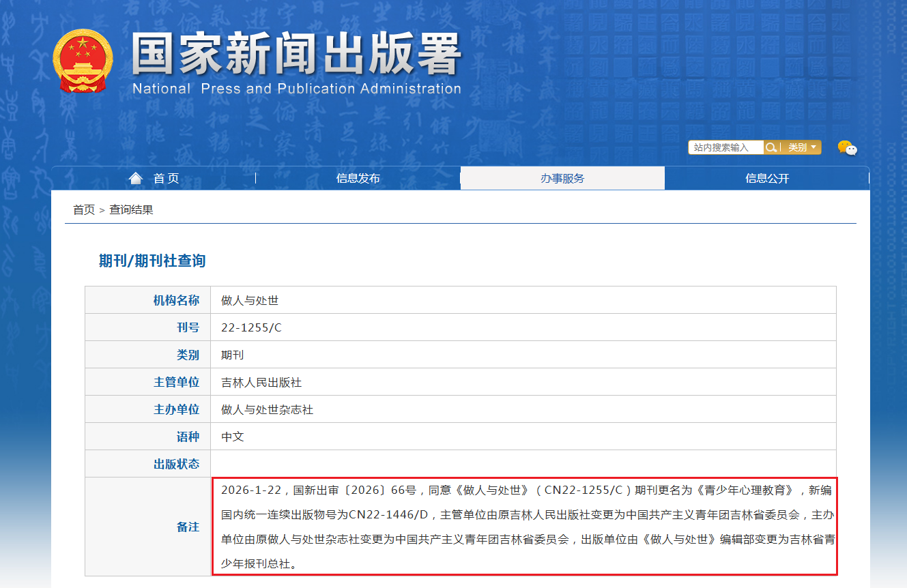Click the 期刊/期刊社查询 heading
Screen dimensions: 907x588
152,261
